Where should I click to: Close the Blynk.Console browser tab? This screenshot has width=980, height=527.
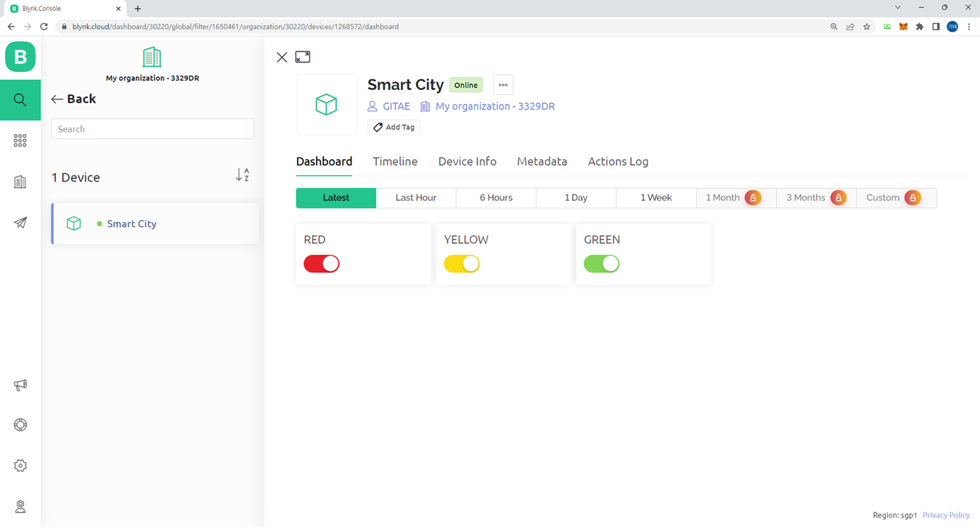click(x=118, y=9)
